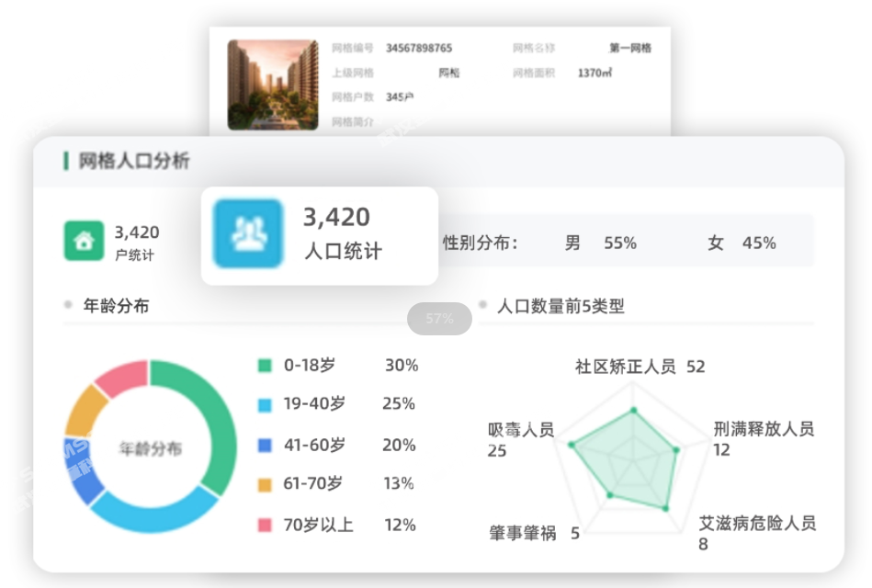Click the grid area value 1370㎡

(x=595, y=73)
